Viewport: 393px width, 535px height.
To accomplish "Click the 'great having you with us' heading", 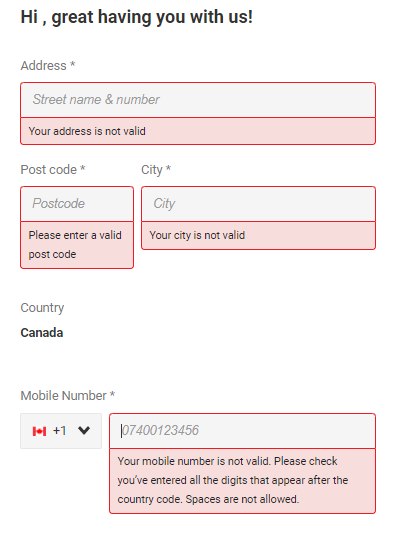I will (x=136, y=17).
